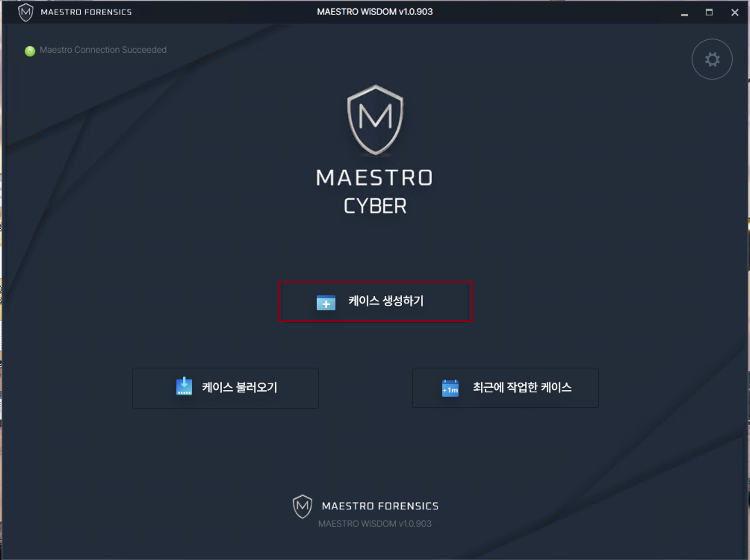Viewport: 750px width, 560px height.
Task: Click the title bar shield logo
Action: 26,12
